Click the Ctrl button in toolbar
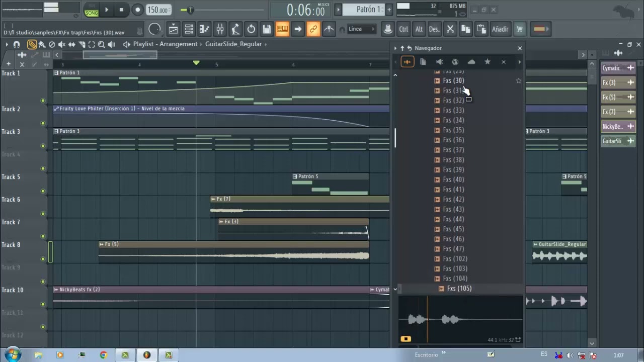This screenshot has width=644, height=362. click(404, 29)
